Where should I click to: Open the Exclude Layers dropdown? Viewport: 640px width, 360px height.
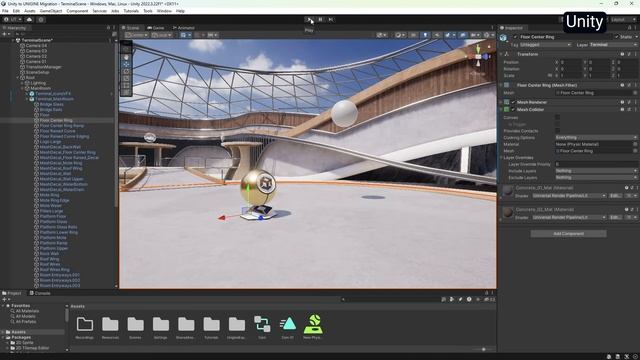(596, 177)
